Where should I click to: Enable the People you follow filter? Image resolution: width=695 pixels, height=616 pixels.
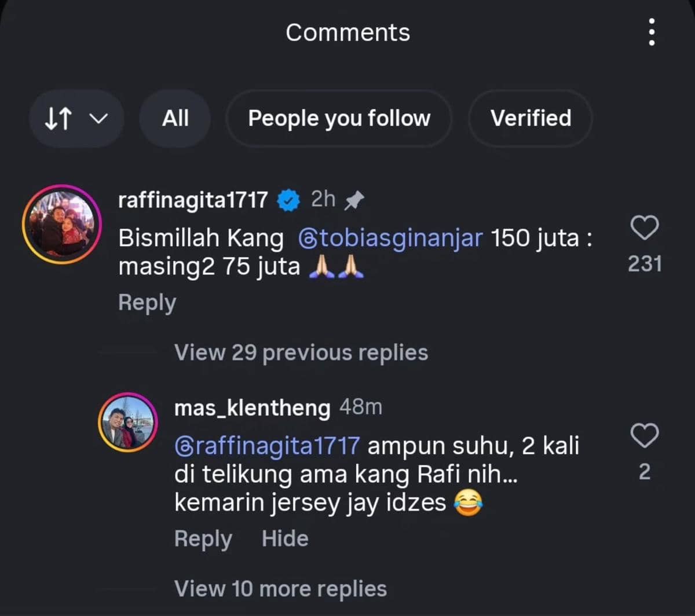339,119
